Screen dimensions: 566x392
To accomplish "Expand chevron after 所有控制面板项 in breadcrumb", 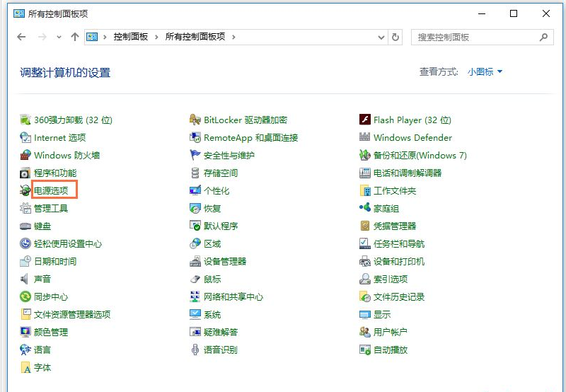I will (233, 37).
